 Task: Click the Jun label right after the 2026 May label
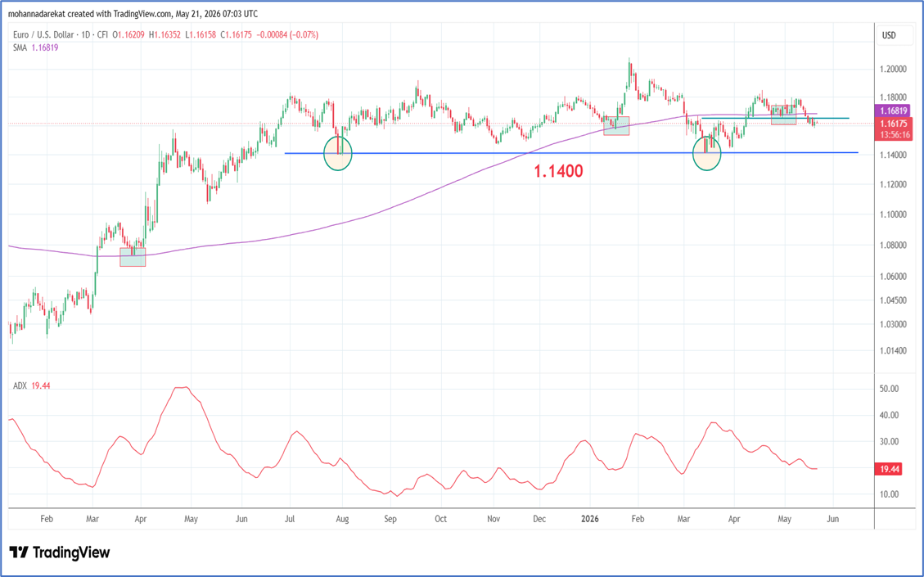click(x=832, y=519)
